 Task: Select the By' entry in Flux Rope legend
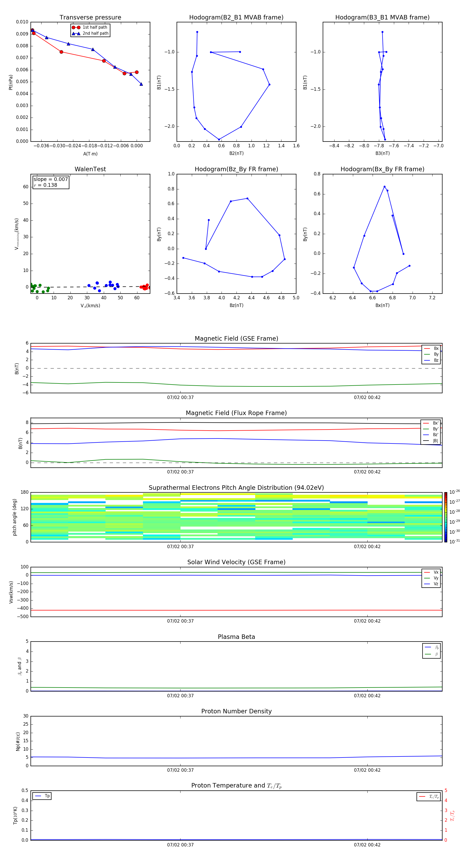pos(431,429)
